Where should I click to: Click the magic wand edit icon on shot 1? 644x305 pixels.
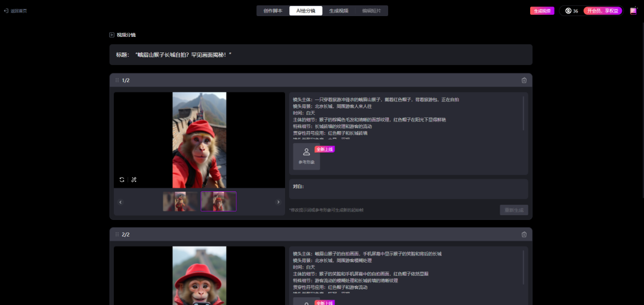tap(134, 180)
